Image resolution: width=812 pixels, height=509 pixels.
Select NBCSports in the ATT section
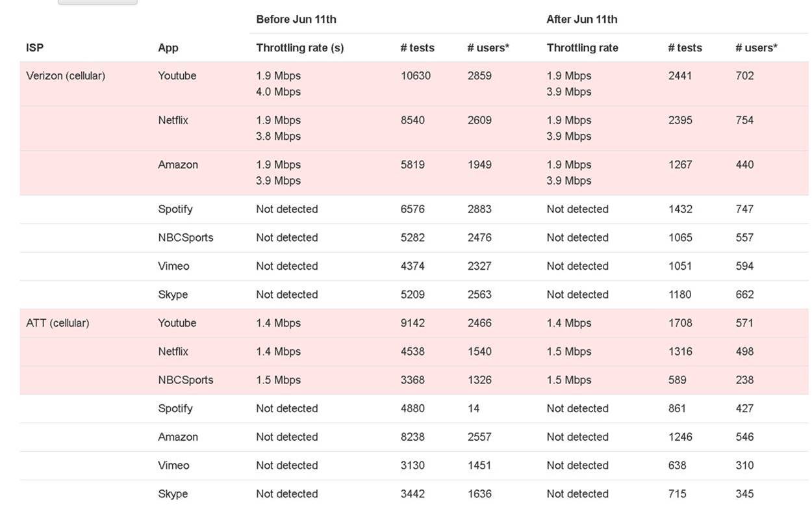point(185,380)
